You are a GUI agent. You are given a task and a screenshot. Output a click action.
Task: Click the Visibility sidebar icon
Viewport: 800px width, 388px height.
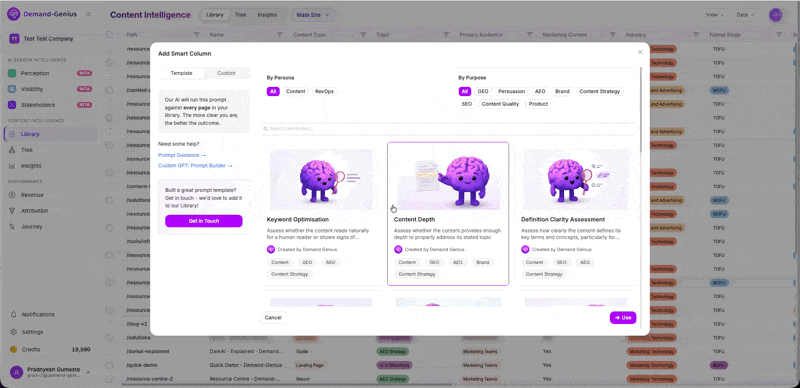pos(12,89)
